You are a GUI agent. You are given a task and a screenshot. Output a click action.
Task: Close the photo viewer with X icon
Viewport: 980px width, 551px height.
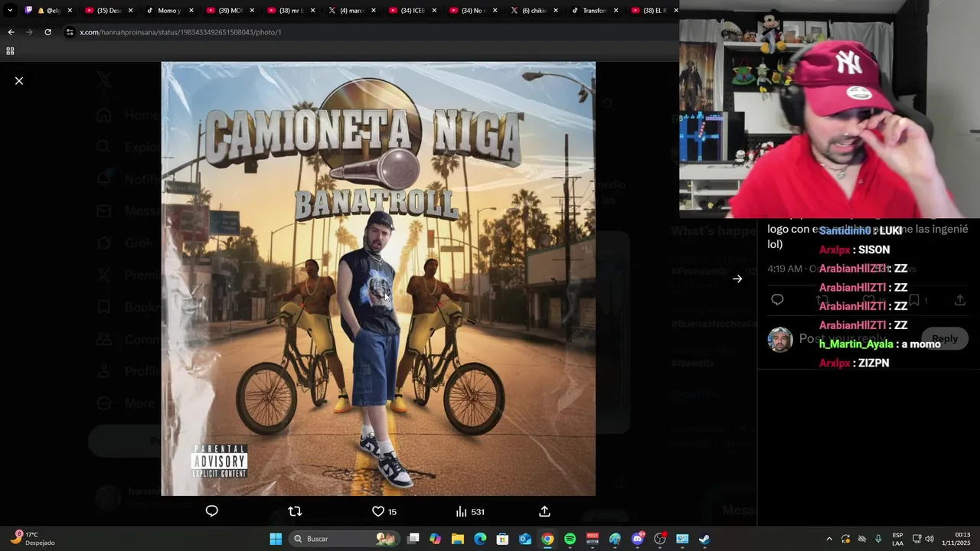[19, 80]
